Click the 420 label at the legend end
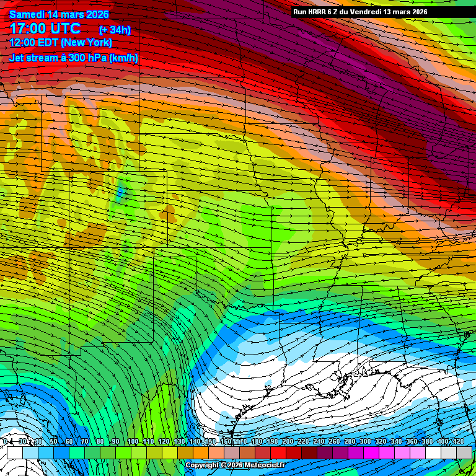This screenshot has height=476, width=476. click(458, 441)
